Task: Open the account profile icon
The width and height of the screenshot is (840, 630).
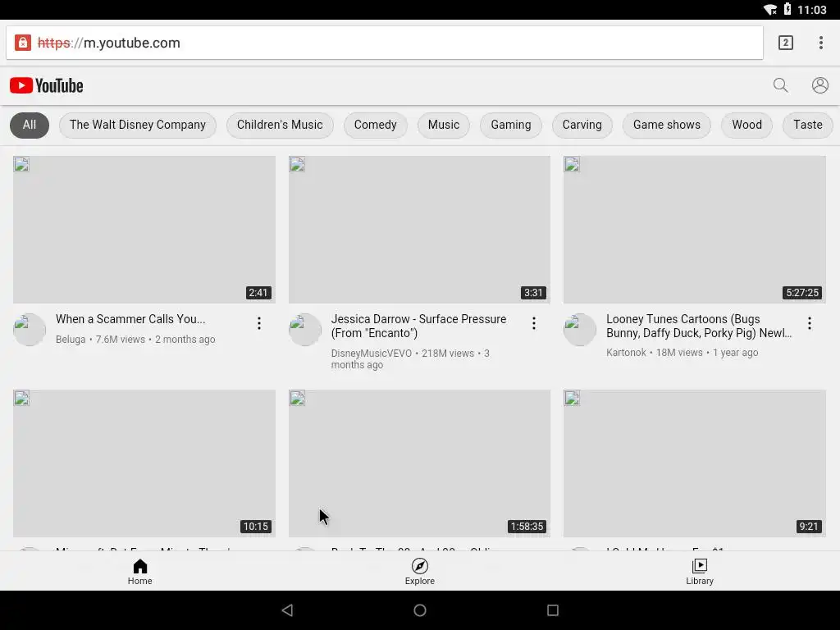Action: [x=819, y=85]
